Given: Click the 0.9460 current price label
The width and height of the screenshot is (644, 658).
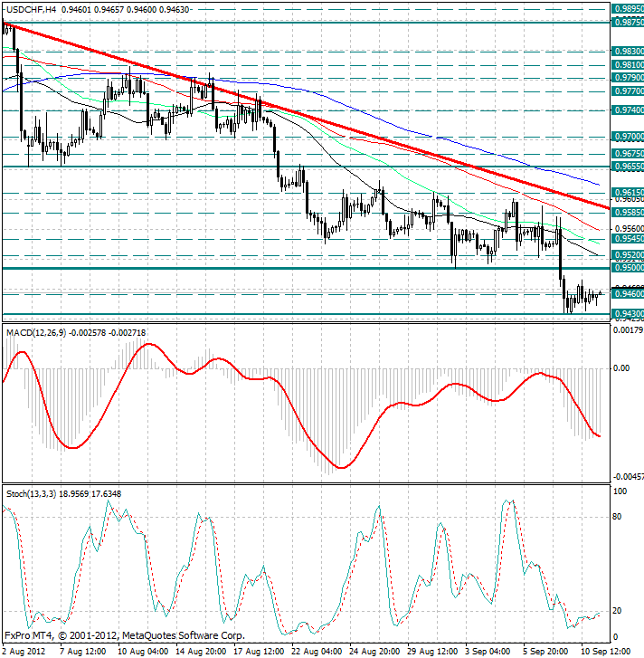Looking at the screenshot, I should (x=627, y=294).
